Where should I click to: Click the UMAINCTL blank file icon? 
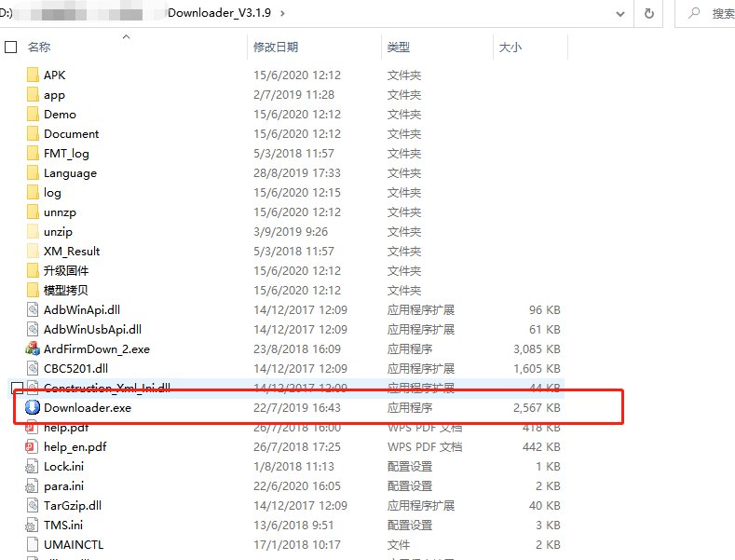[x=33, y=545]
